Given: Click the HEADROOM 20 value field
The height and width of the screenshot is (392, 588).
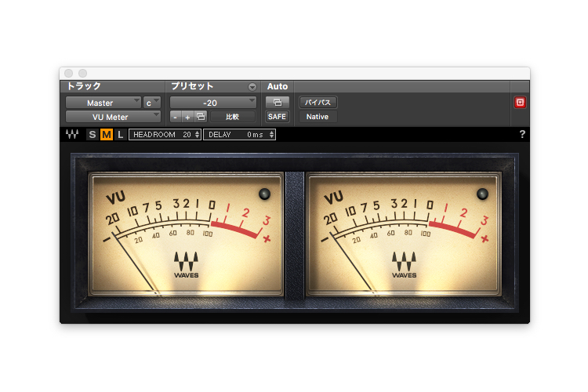Looking at the screenshot, I should coord(165,135).
